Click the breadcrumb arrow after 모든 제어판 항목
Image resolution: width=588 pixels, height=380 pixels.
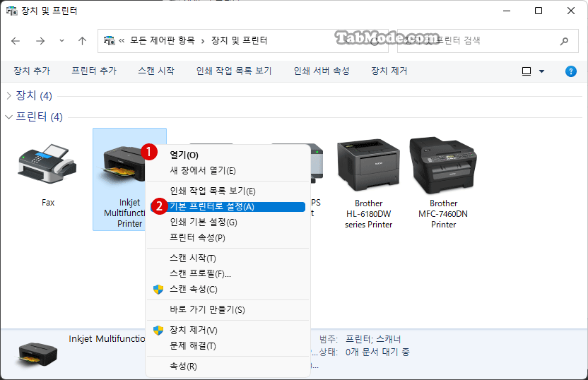click(x=203, y=41)
